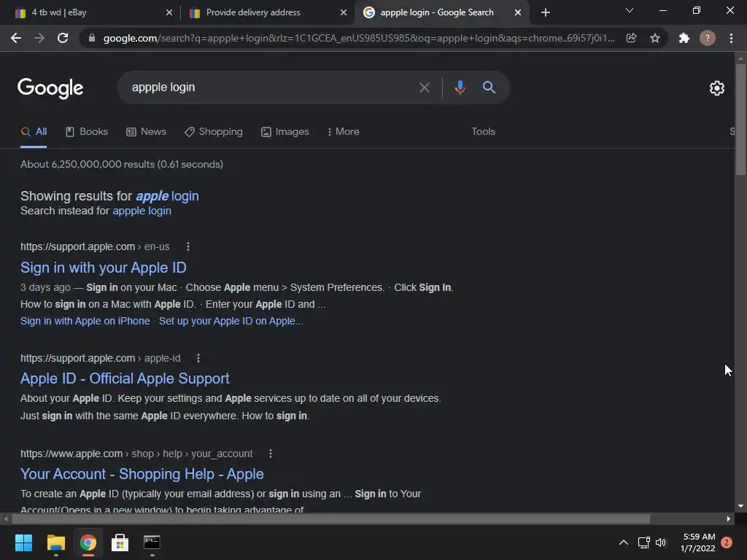747x560 pixels.
Task: Switch to Shopping results
Action: (x=214, y=132)
